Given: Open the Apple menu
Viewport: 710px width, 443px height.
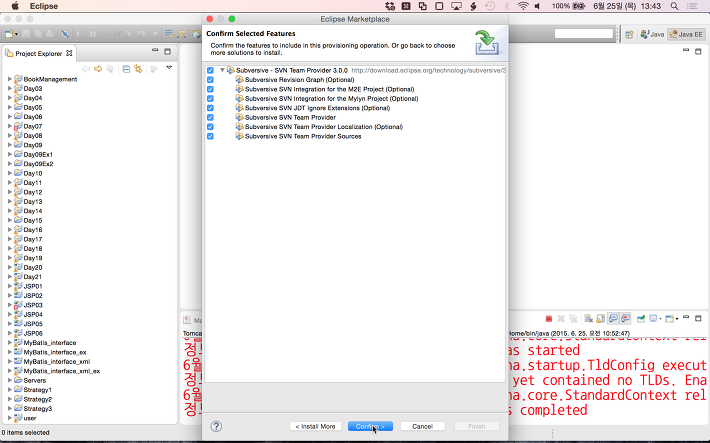Looking at the screenshot, I should (x=15, y=6).
